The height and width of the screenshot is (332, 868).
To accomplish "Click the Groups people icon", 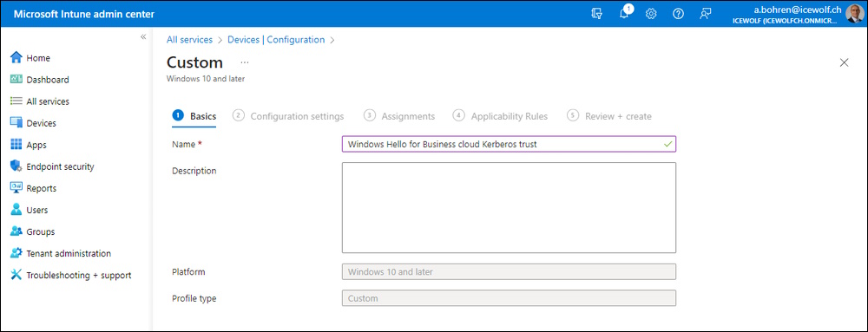I will pos(16,231).
